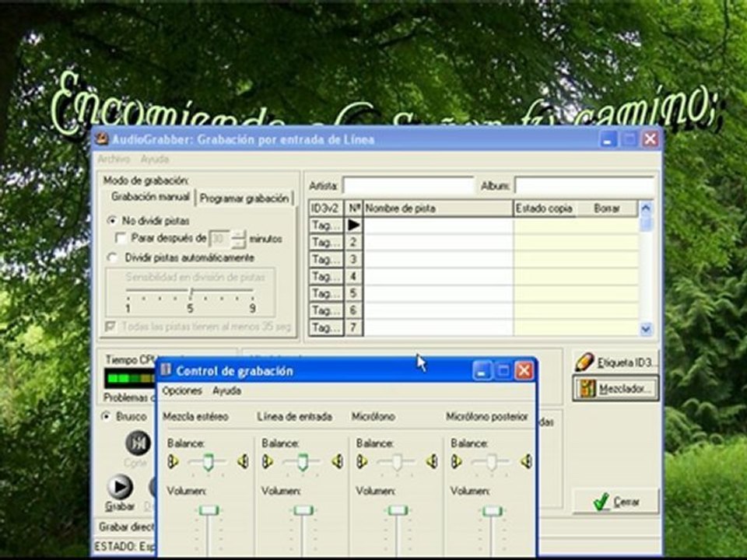Screen dimensions: 747x560
Task: Open Opciones menu in Control de grabación
Action: coord(182,391)
